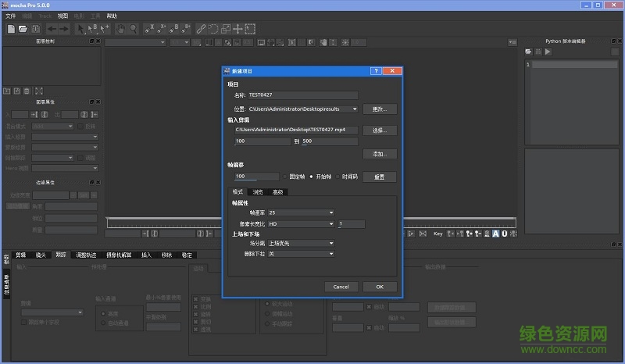This screenshot has height=364, width=625.
Task: Expand the 场分离 dropdown
Action: [300, 244]
